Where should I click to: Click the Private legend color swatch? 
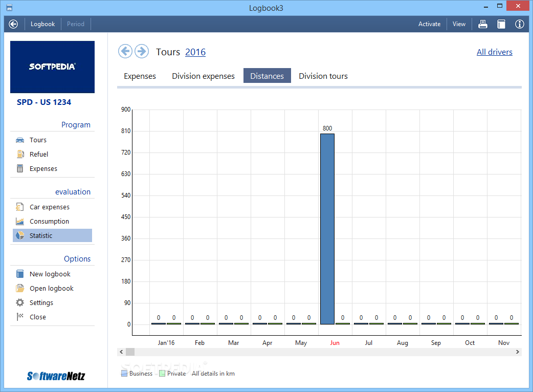(x=162, y=373)
